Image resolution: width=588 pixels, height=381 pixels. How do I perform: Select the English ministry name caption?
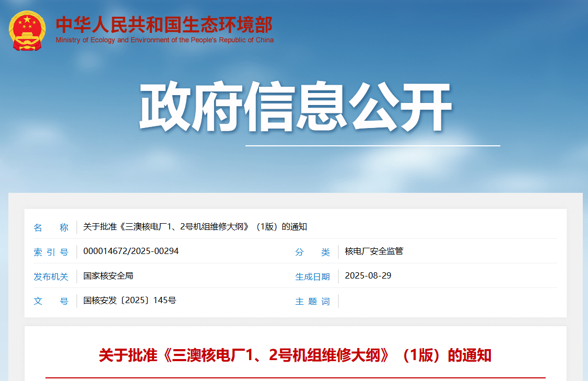[164, 39]
